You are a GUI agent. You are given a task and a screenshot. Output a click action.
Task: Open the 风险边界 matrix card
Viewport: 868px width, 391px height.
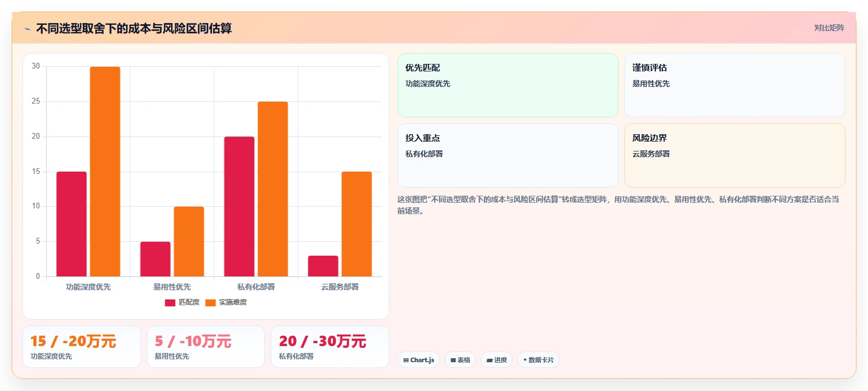point(735,155)
